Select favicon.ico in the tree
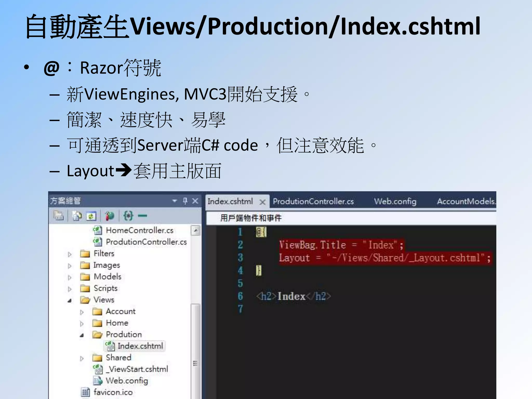This screenshot has width=532, height=399. (113, 392)
